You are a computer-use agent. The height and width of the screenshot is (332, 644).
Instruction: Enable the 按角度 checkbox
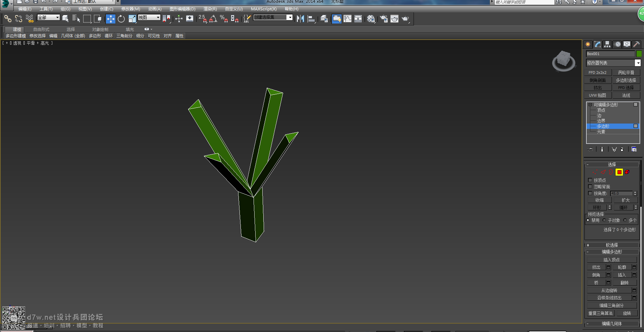click(x=590, y=193)
